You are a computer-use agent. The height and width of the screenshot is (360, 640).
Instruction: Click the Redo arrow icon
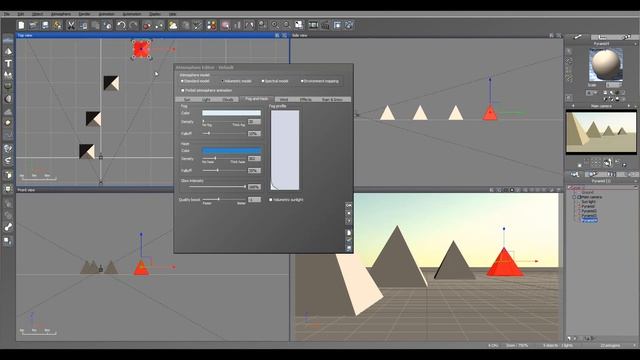pos(133,25)
